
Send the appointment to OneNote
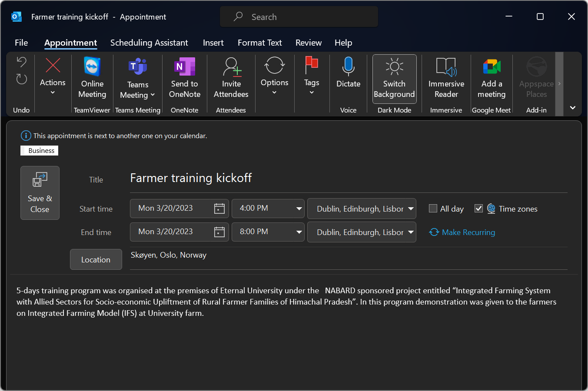coord(184,78)
